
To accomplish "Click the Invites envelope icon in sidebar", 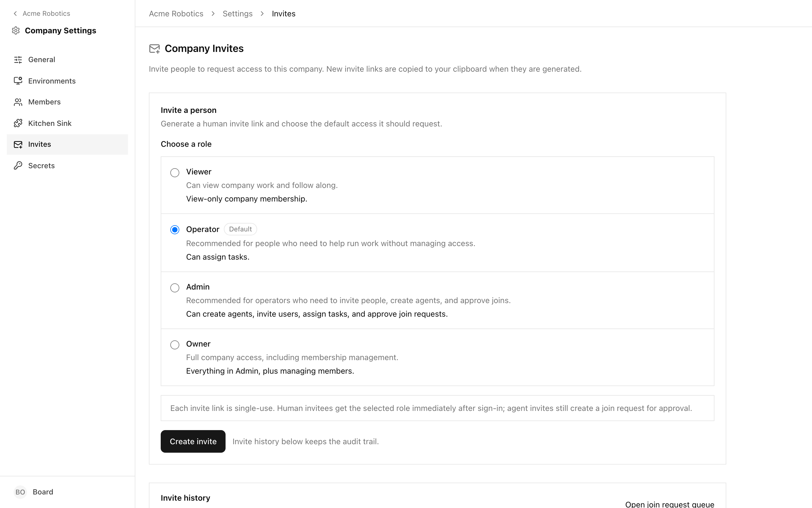I will (18, 144).
